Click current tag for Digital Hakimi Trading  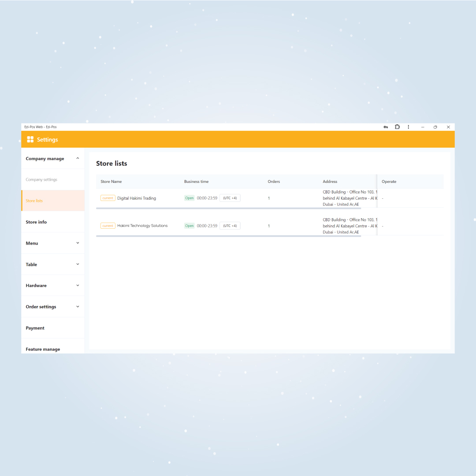[x=108, y=198]
